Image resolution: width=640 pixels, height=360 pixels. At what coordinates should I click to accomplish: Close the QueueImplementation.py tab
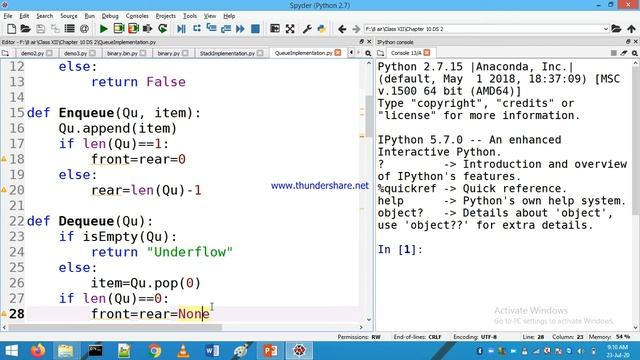[x=338, y=53]
